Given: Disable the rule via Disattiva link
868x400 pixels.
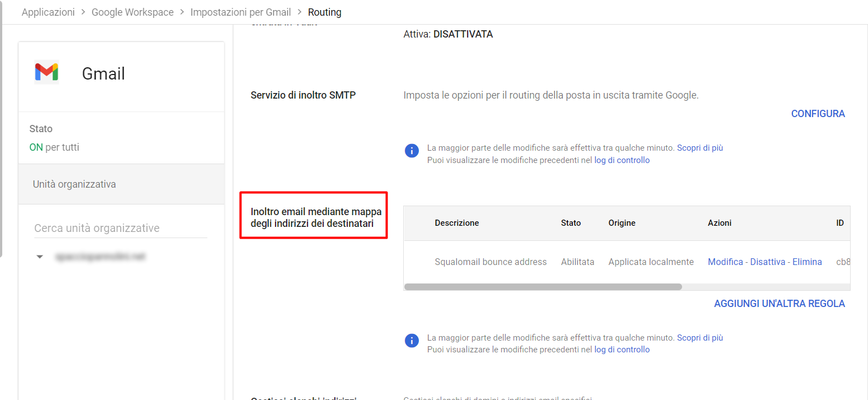Looking at the screenshot, I should click(767, 262).
